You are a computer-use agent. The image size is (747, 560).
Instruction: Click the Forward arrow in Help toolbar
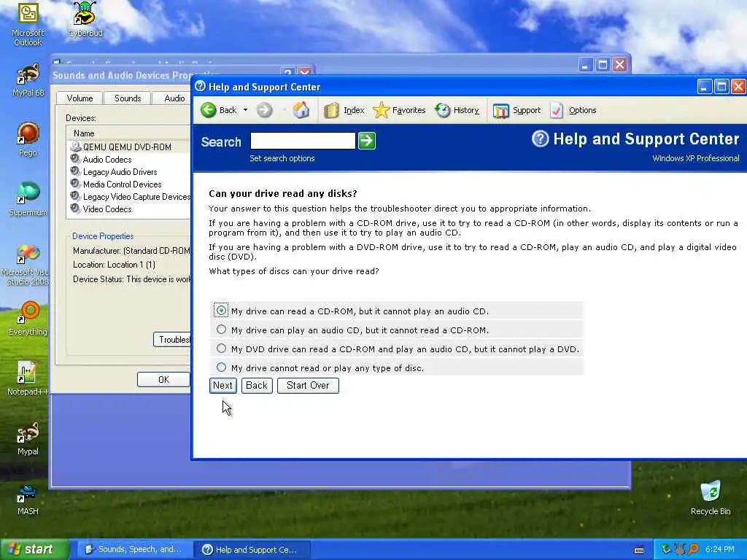pos(264,111)
